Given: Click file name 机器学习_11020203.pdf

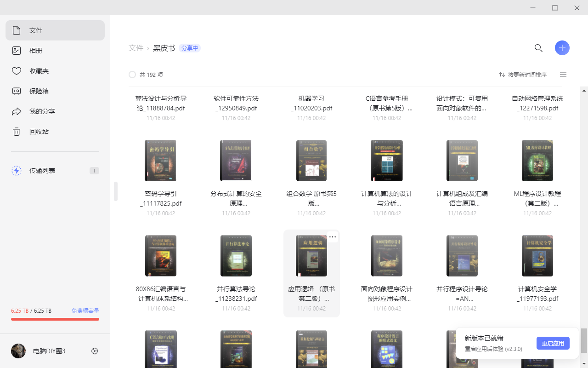Looking at the screenshot, I should tap(311, 103).
